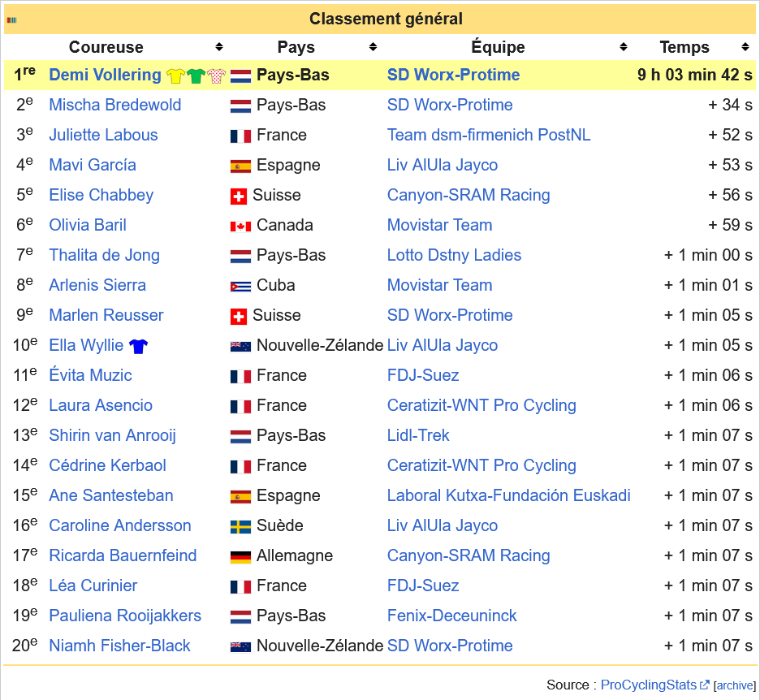Viewport: 760px width, 700px height.
Task: Open Movistar Team link in Olivia Baril's row
Action: [x=439, y=225]
